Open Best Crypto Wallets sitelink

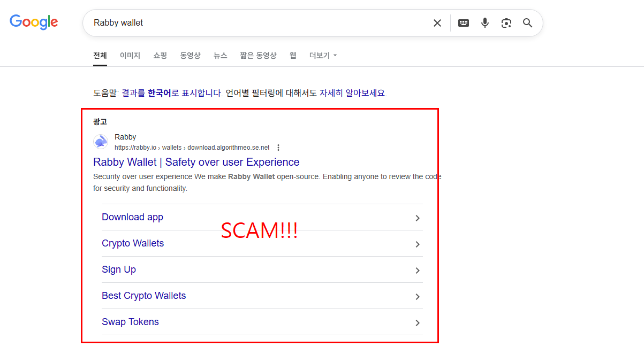coord(143,296)
